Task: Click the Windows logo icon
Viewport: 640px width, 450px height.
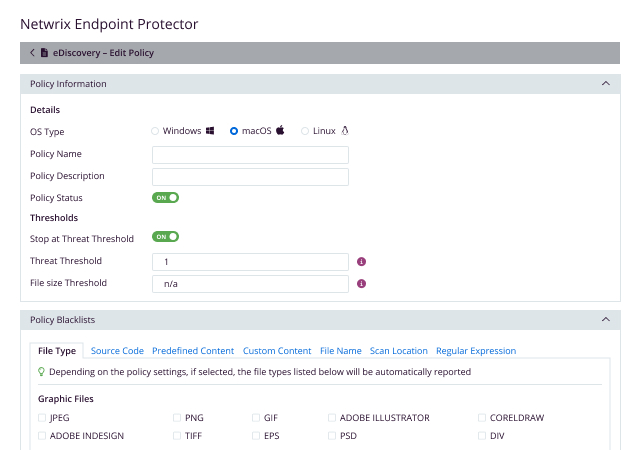Action: 210,131
